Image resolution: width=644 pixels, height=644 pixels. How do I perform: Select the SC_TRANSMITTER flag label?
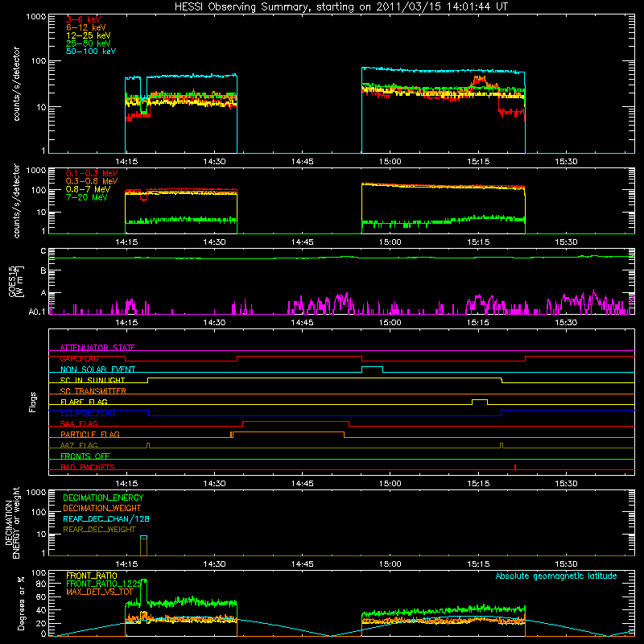tap(93, 391)
